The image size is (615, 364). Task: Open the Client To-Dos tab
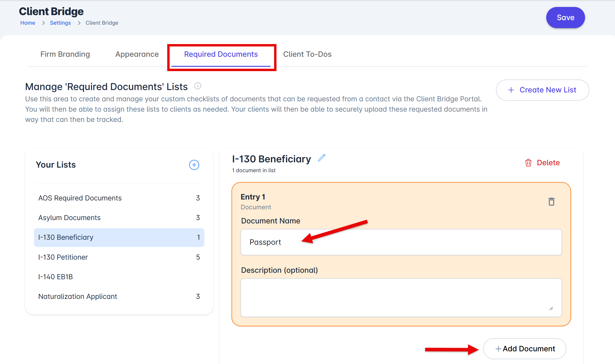pos(307,54)
